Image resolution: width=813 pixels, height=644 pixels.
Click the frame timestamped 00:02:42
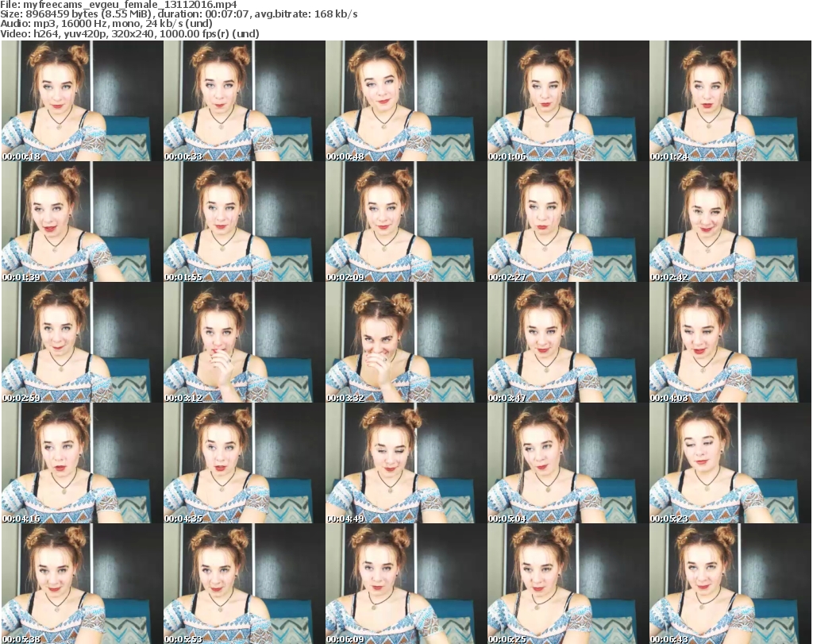(730, 222)
